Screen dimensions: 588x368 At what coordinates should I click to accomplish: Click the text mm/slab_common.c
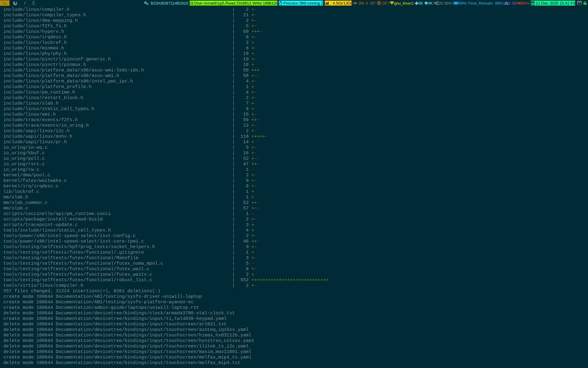pos(25,203)
